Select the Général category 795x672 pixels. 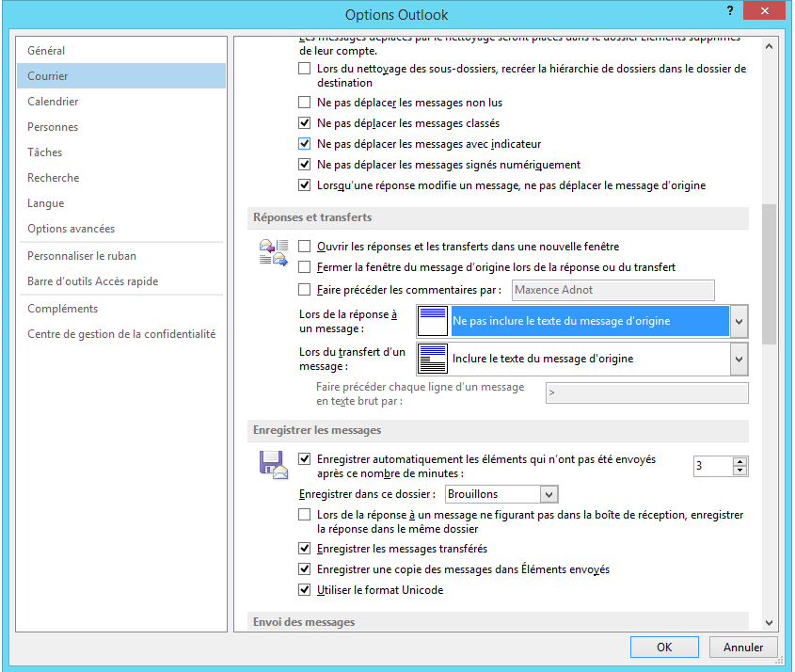pyautogui.click(x=121, y=51)
